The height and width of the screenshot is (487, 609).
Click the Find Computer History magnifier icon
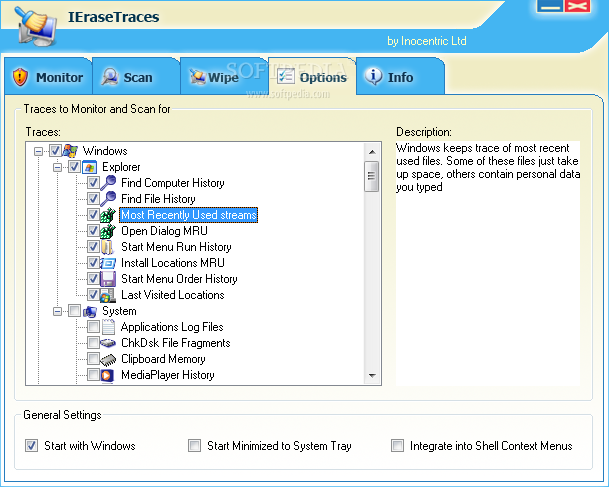point(108,183)
